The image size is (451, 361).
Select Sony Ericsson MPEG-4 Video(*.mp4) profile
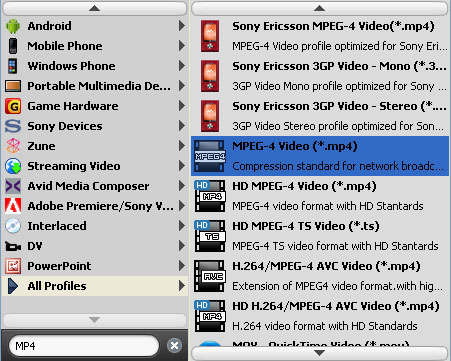tap(320, 36)
